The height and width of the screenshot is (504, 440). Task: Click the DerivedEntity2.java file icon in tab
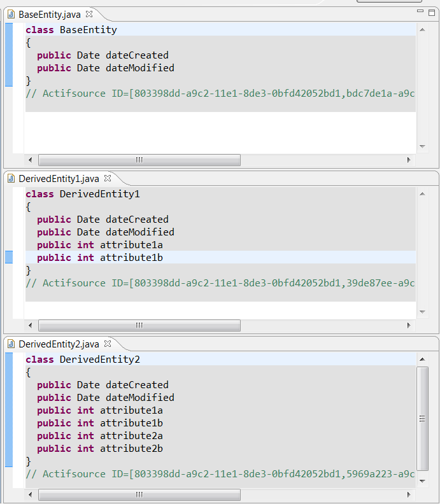(x=11, y=344)
